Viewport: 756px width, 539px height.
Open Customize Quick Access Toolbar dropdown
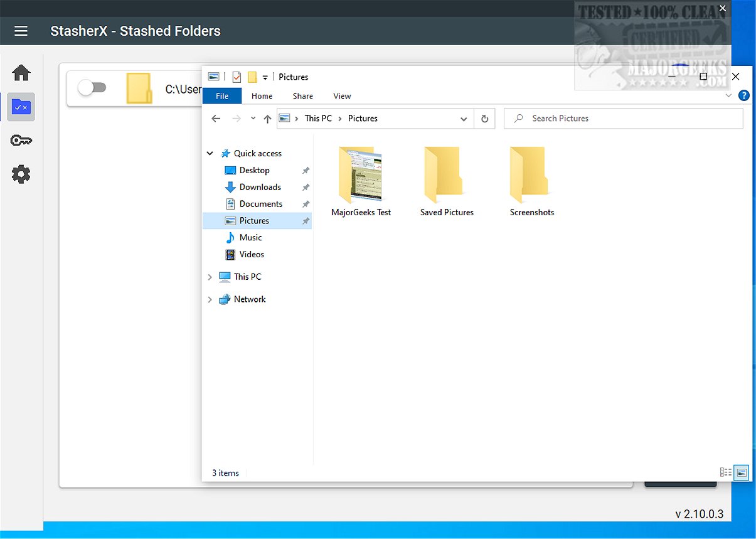pos(265,77)
